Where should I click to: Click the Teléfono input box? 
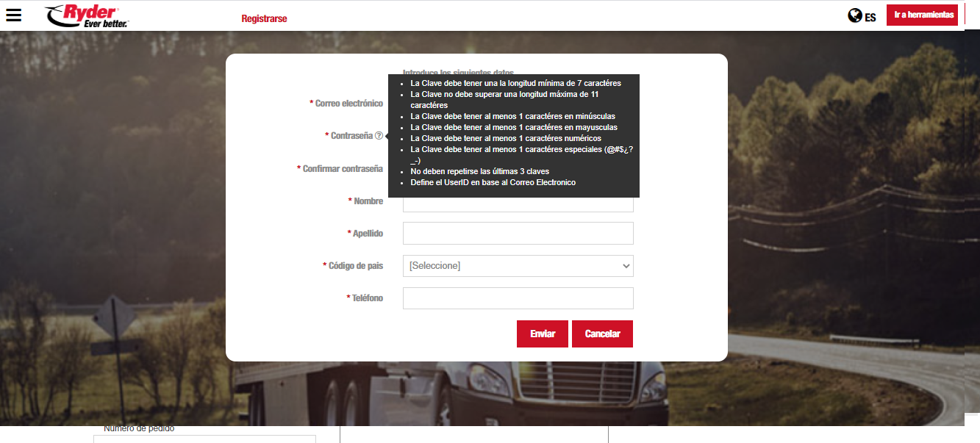(x=518, y=298)
